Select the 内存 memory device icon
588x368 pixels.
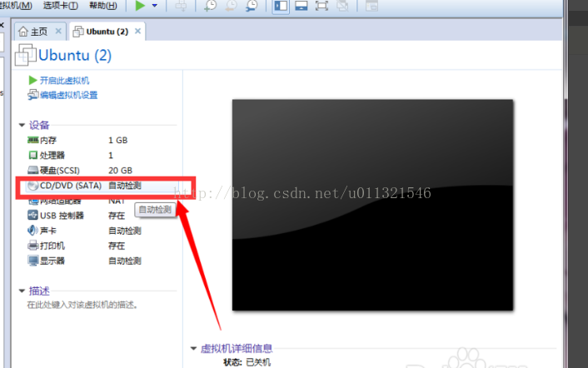coord(33,140)
